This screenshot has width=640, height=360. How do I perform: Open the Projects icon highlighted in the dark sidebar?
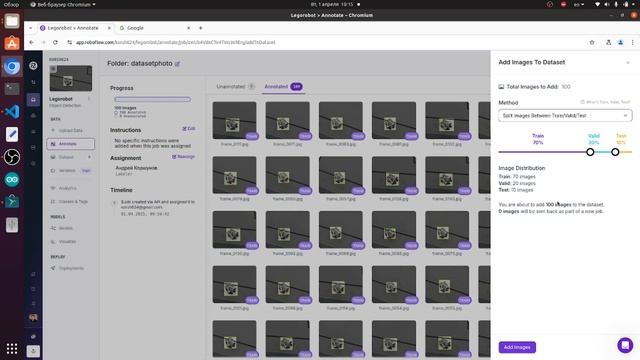click(x=33, y=100)
